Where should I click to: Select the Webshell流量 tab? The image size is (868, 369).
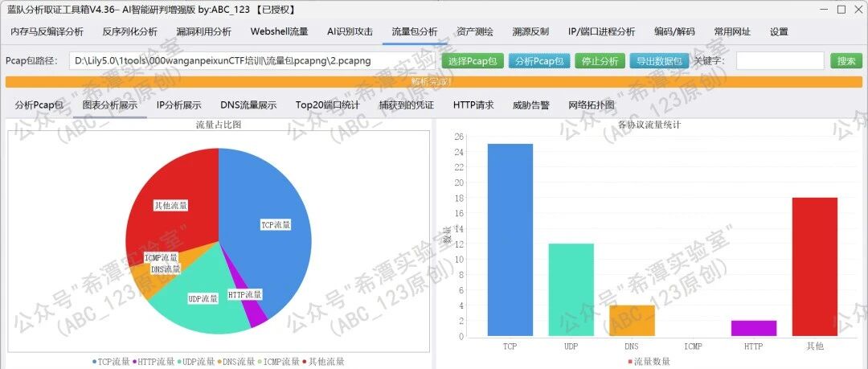[x=279, y=31]
